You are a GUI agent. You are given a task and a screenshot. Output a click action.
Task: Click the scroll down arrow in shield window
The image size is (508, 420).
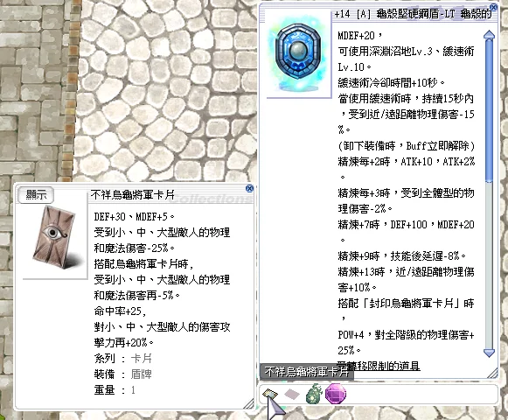(x=489, y=353)
